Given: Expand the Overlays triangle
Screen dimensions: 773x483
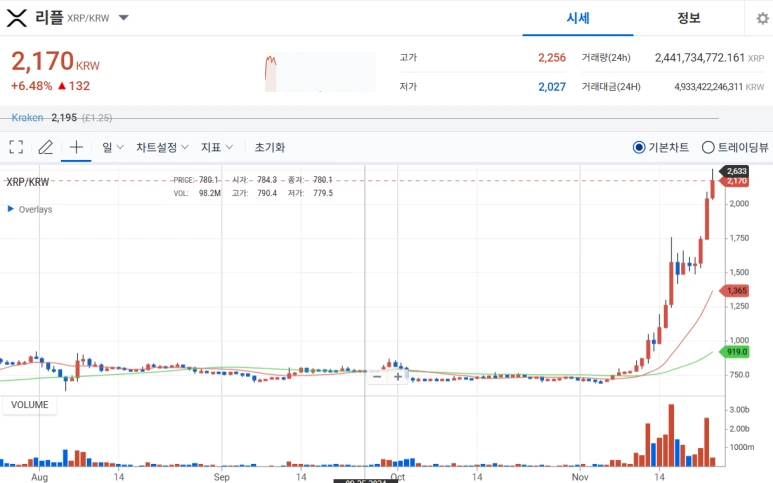Looking at the screenshot, I should click(10, 209).
